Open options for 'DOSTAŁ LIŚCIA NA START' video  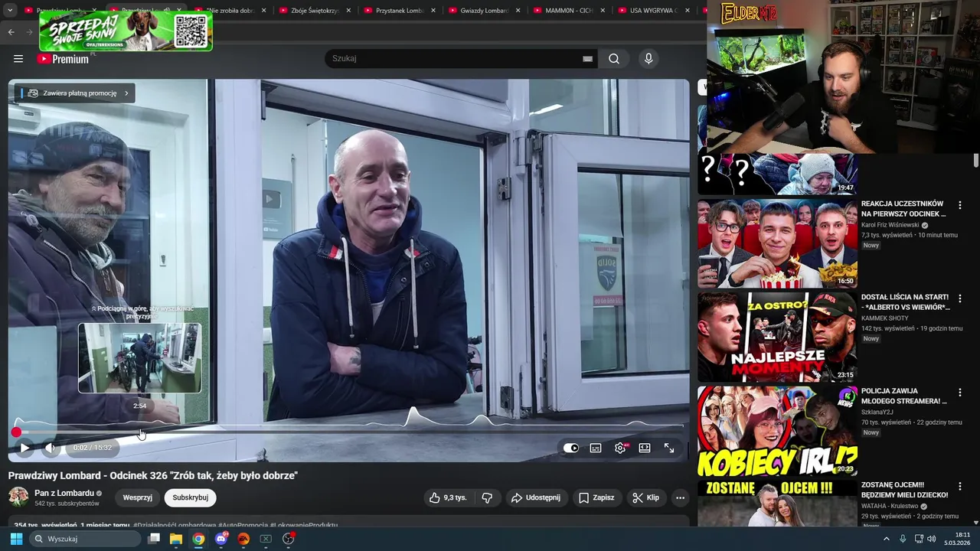(x=960, y=298)
